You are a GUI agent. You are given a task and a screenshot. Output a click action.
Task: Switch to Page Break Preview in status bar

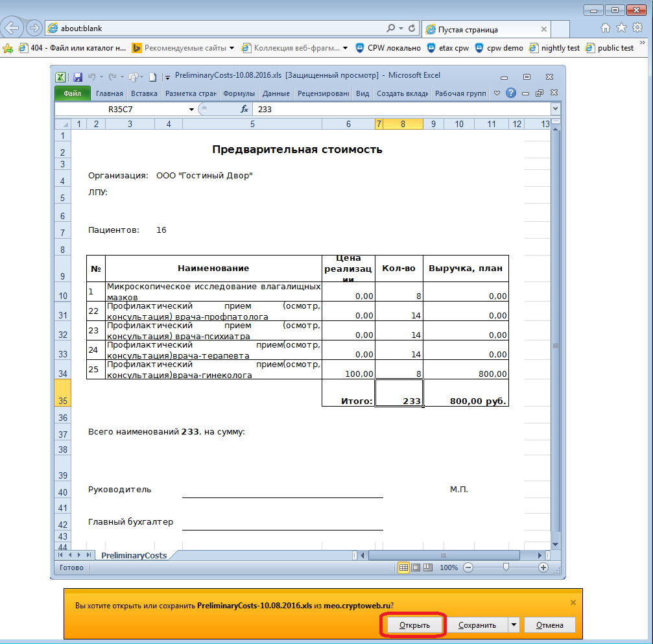[427, 567]
